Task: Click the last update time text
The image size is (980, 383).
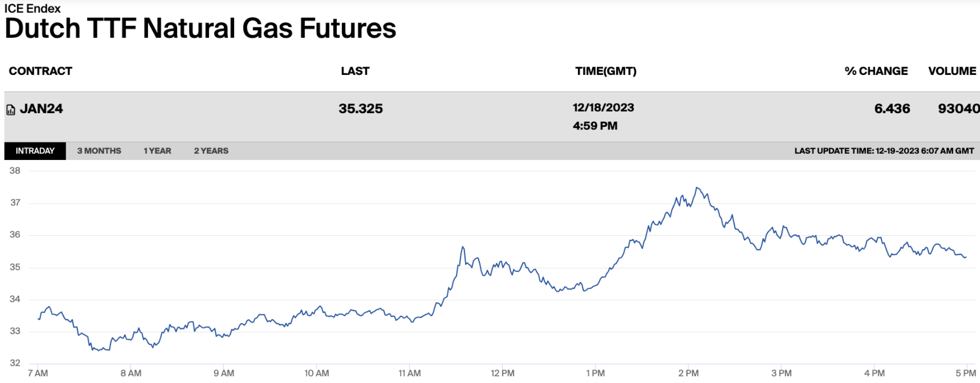Action: (x=884, y=151)
